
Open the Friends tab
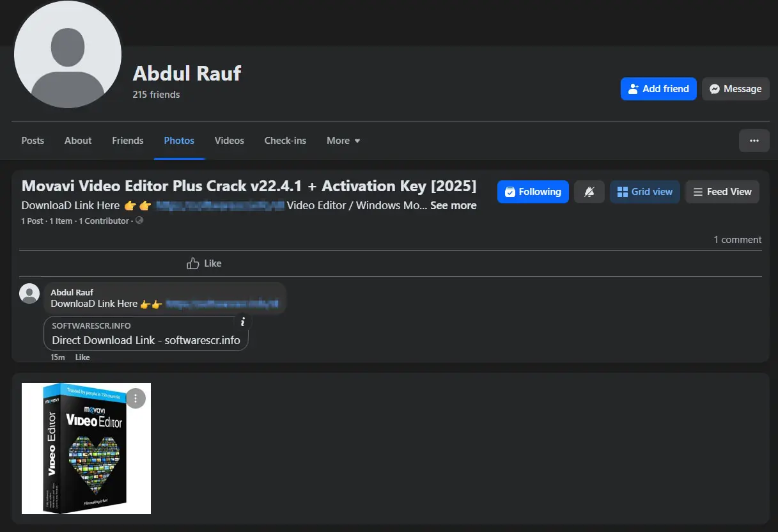tap(128, 141)
